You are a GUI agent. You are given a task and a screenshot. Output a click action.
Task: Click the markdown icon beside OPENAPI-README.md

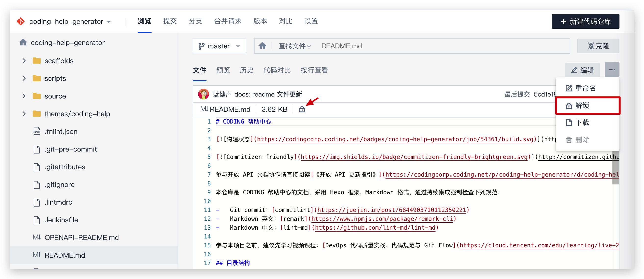[37, 237]
